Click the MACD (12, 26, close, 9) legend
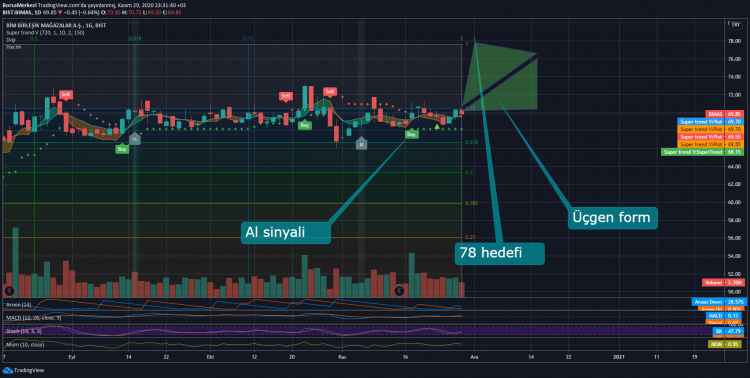The image size is (750, 378). (33, 318)
